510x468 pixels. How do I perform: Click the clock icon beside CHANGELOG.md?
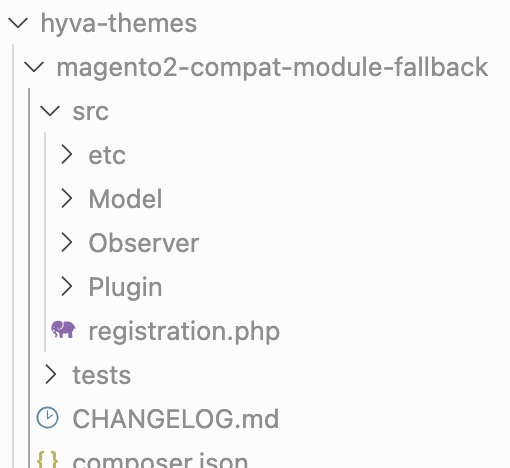tap(47, 417)
